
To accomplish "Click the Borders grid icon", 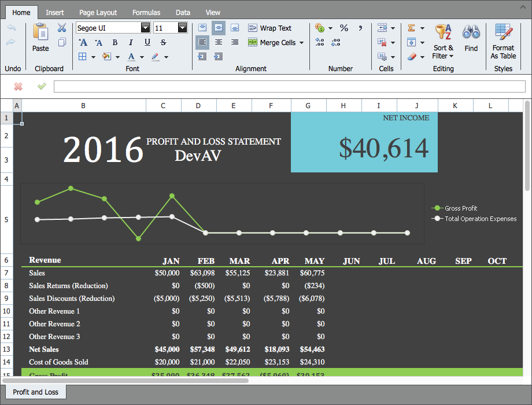I will [x=83, y=56].
